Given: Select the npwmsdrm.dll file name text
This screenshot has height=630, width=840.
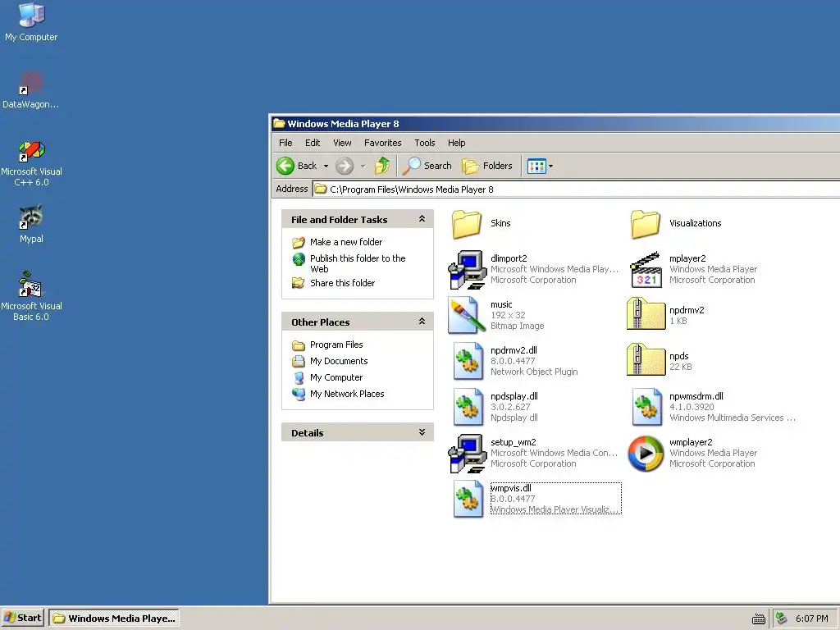Looking at the screenshot, I should [x=696, y=396].
